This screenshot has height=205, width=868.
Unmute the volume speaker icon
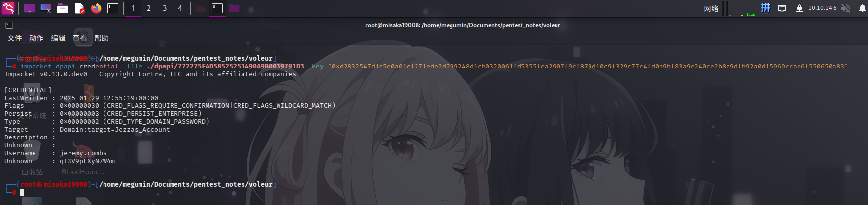(x=846, y=8)
